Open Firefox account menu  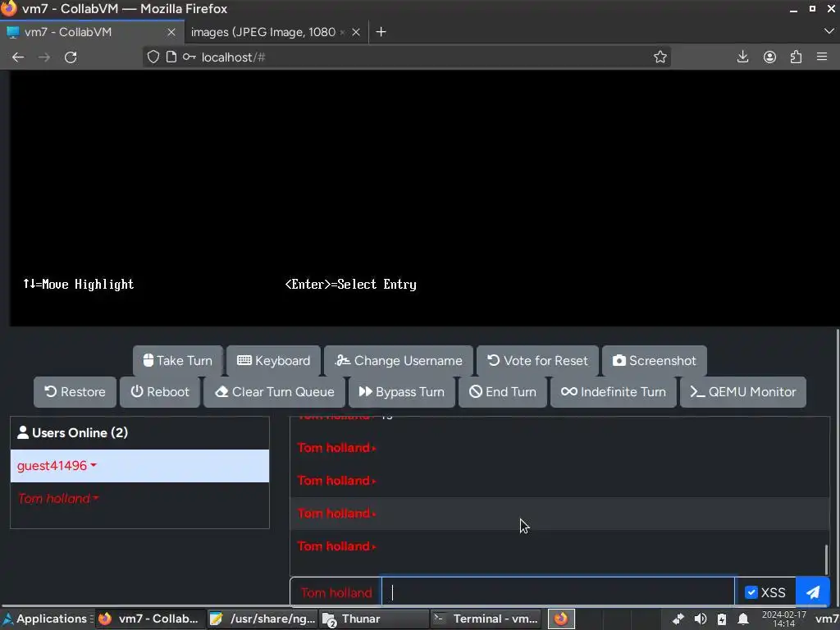(769, 57)
